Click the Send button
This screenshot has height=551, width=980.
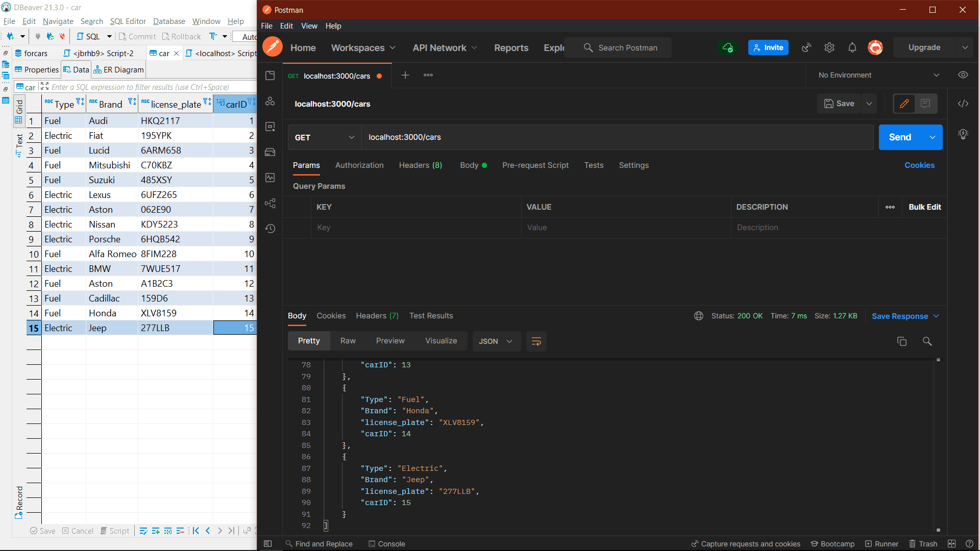[900, 137]
